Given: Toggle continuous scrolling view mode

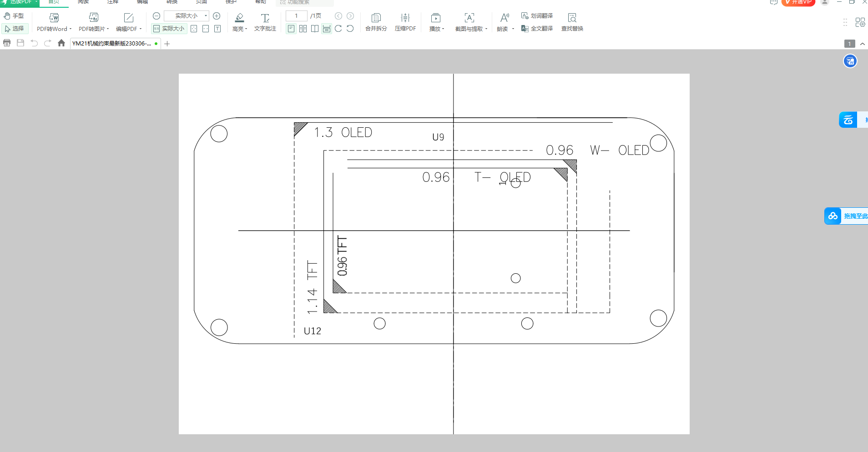Looking at the screenshot, I should point(327,29).
